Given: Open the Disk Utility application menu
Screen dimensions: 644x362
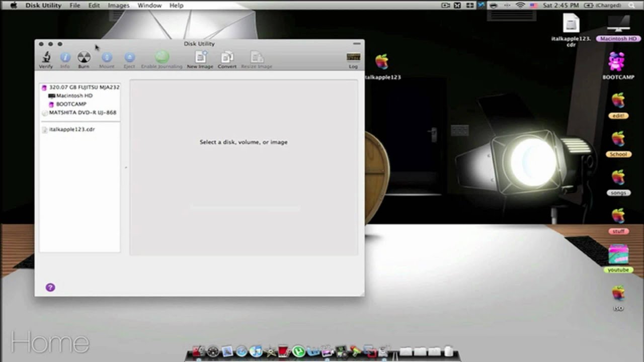Looking at the screenshot, I should [x=43, y=5].
